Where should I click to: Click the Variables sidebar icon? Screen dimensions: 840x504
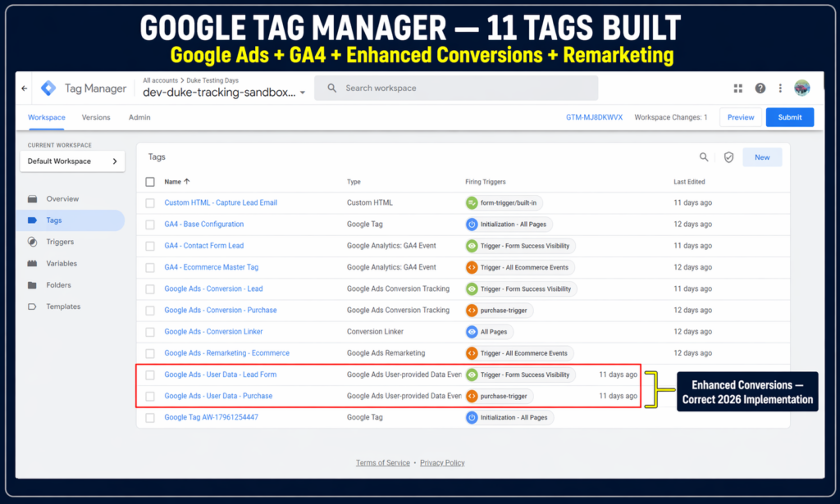point(32,263)
